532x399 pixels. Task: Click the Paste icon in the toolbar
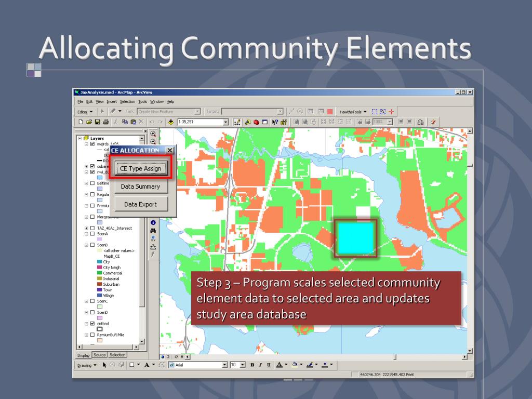click(134, 122)
